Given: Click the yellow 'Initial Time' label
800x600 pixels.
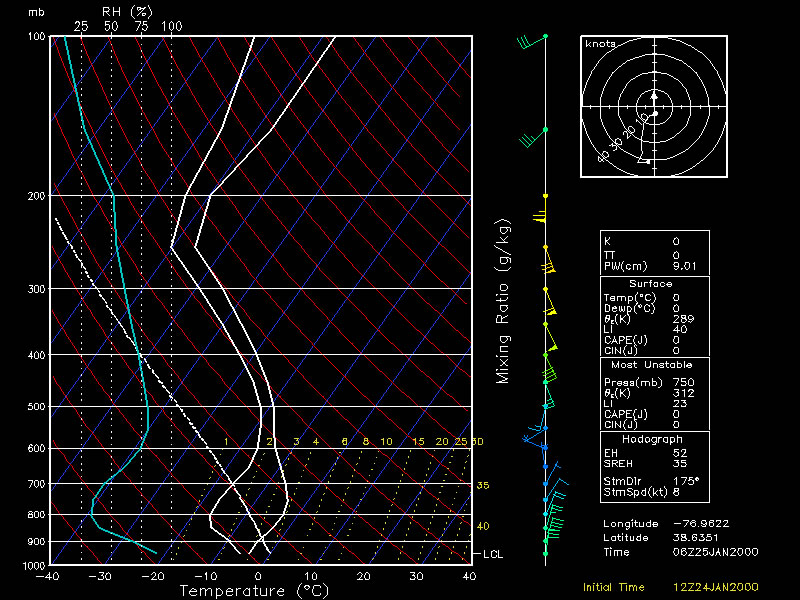Looking at the screenshot, I should (614, 587).
